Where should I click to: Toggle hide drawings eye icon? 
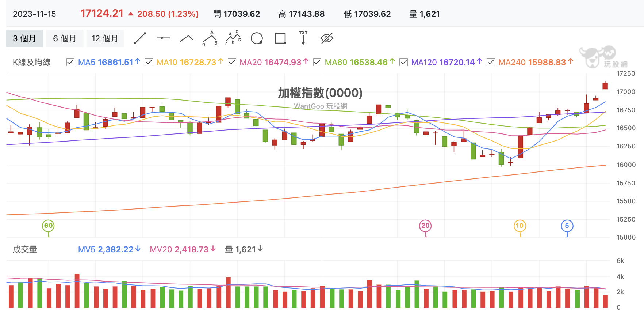tap(327, 38)
